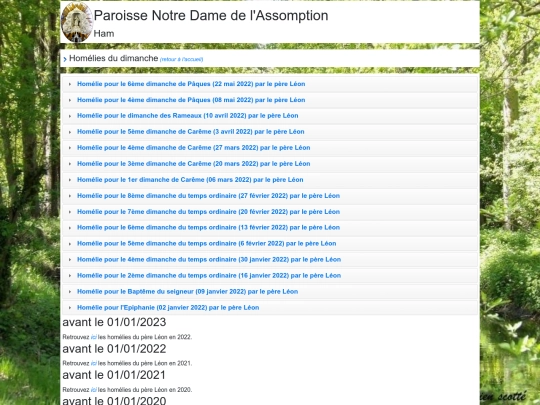
Task: Click 'avant le 01/01/2022' heading
Action: click(x=114, y=349)
